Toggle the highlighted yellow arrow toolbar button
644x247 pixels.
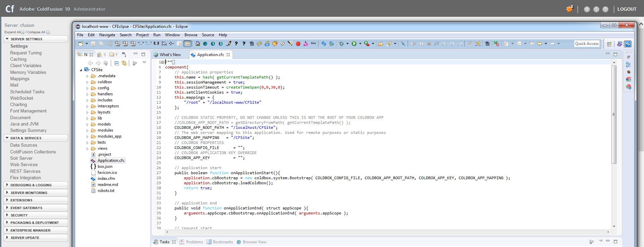[188, 44]
